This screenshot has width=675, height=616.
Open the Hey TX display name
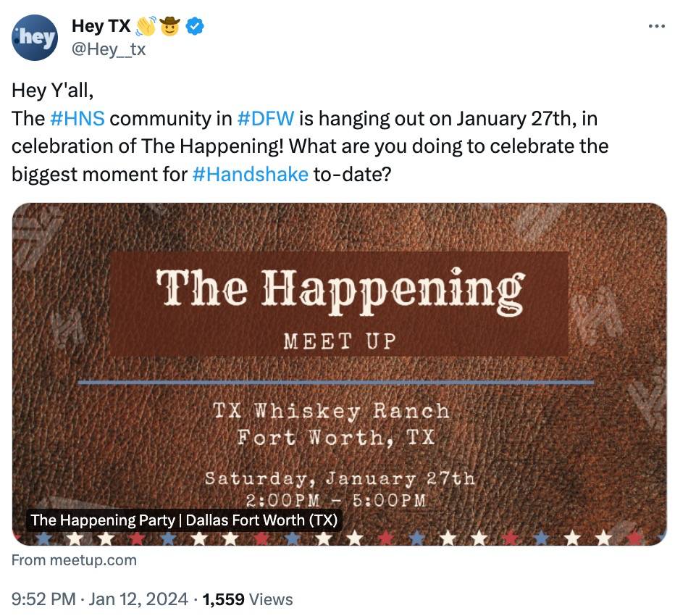[x=101, y=27]
